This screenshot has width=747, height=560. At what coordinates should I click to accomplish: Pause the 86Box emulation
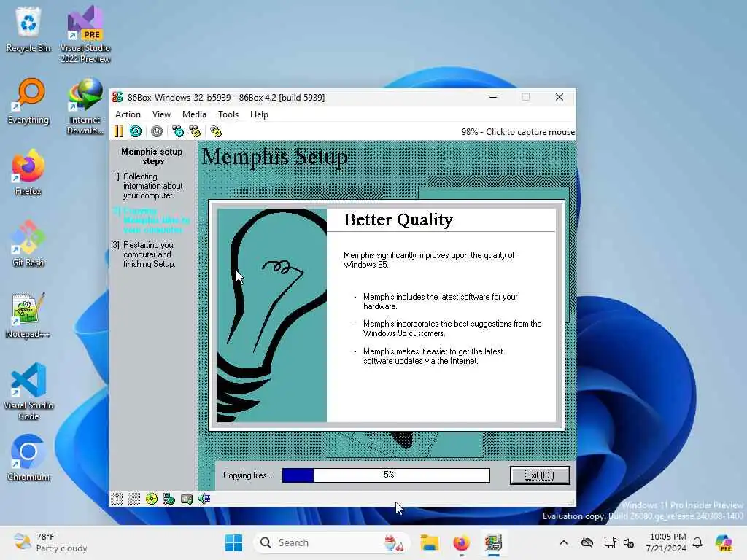(119, 131)
